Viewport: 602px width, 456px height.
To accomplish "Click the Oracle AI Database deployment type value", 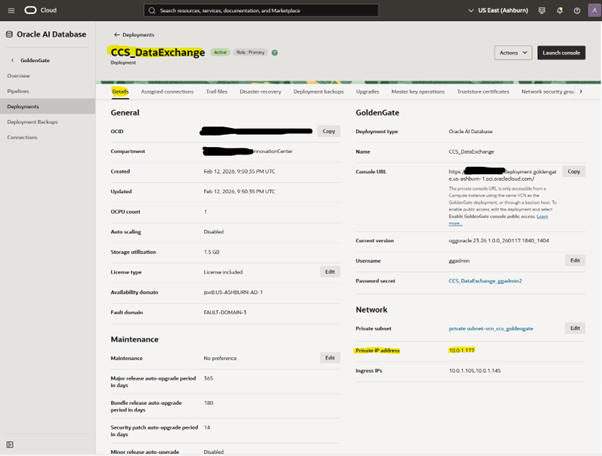I will click(470, 131).
